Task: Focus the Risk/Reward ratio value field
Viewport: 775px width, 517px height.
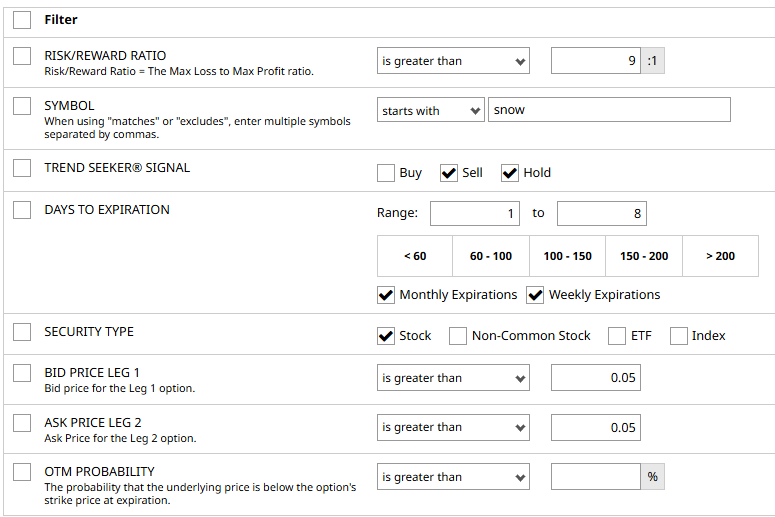Action: (x=596, y=61)
